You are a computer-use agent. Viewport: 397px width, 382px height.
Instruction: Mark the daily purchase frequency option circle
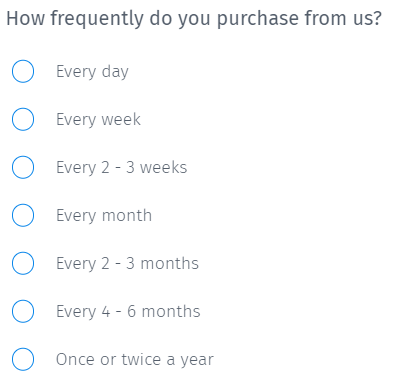coord(23,71)
